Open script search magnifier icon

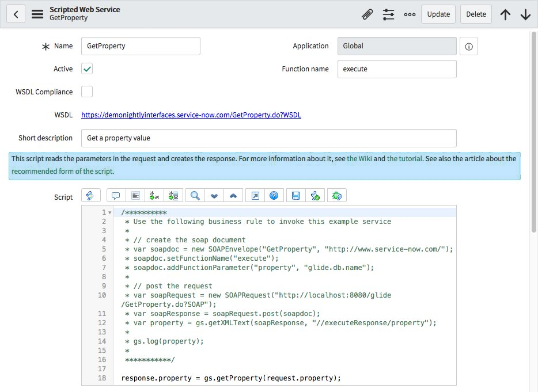pos(195,196)
